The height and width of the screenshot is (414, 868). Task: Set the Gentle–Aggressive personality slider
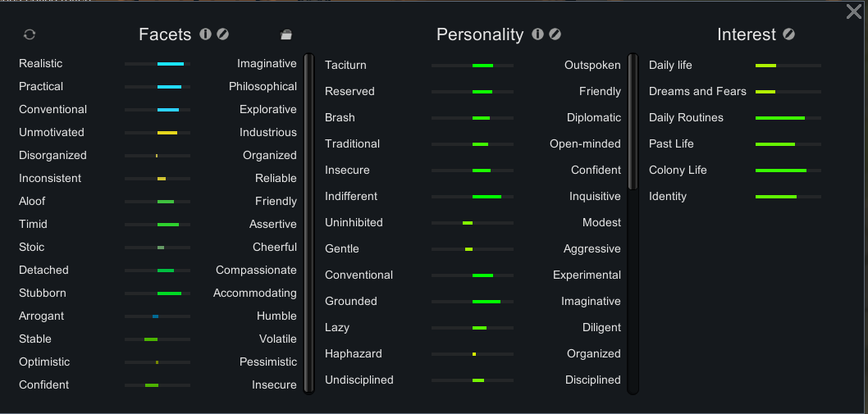(x=473, y=249)
